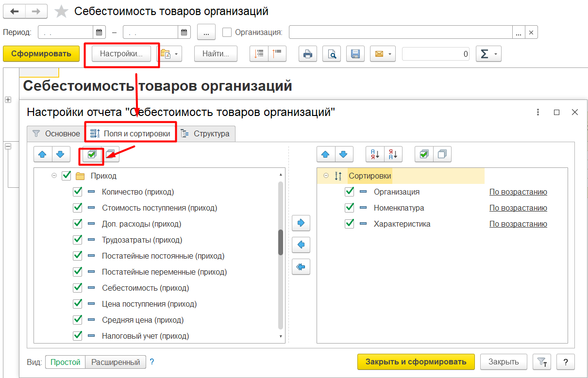The image size is (588, 378).
Task: Open the send by email dropdown
Action: click(383, 54)
